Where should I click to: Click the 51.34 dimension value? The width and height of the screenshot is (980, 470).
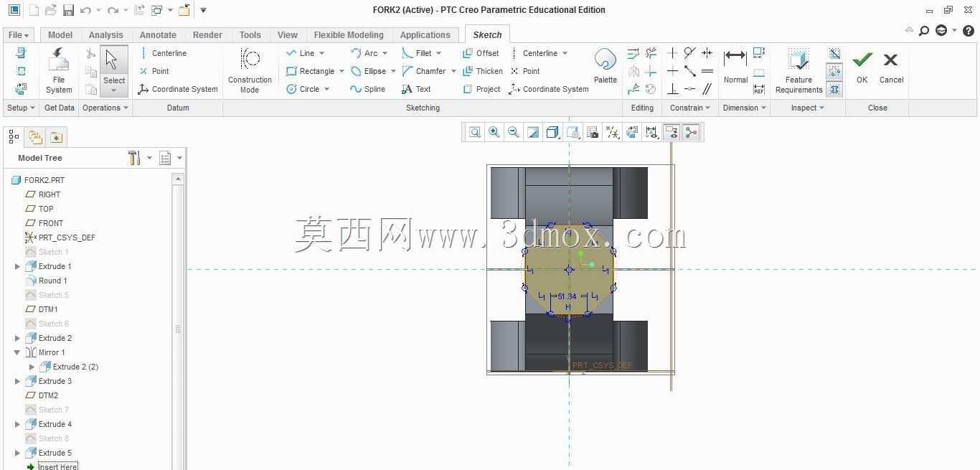coord(567,296)
